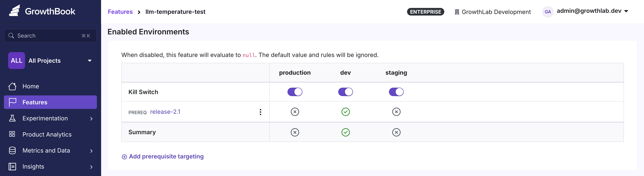This screenshot has height=176, width=644.
Task: Click the Home house icon in sidebar
Action: [12, 86]
